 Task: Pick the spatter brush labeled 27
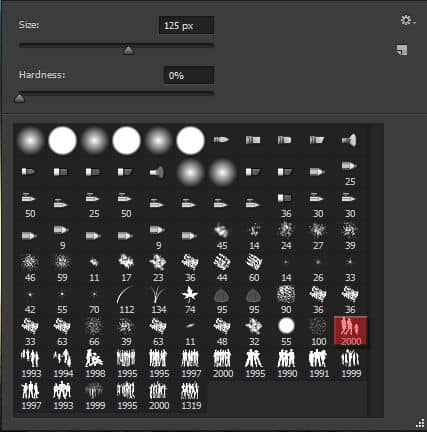[x=318, y=236]
